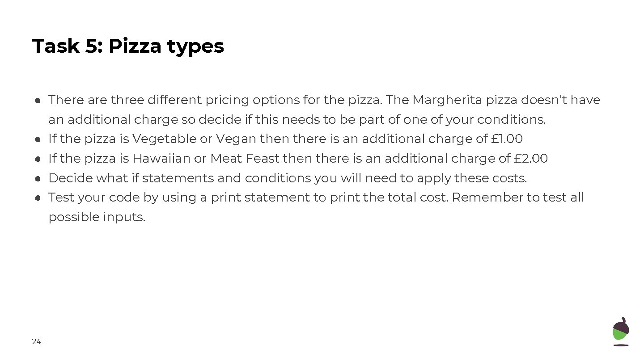Click the "possible inputs." text line

[97, 217]
